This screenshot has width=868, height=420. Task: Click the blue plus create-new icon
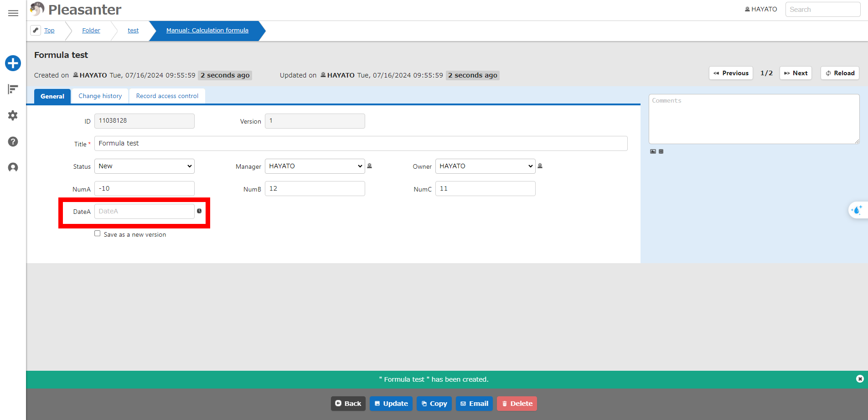tap(13, 63)
